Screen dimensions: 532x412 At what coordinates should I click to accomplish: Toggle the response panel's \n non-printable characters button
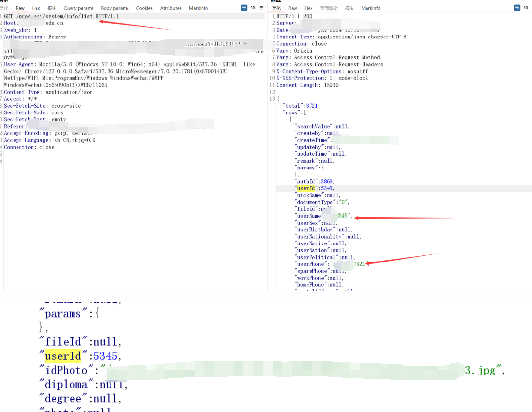tap(526, 8)
